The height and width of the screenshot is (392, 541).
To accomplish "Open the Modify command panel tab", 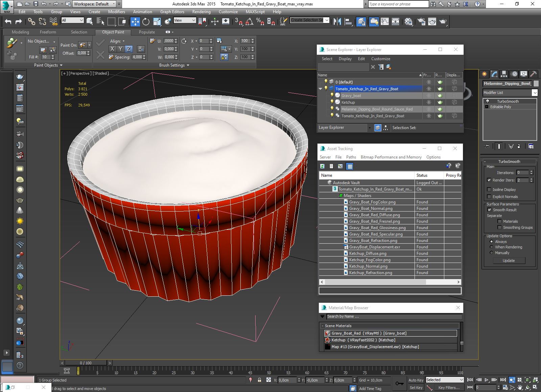I will pyautogui.click(x=494, y=74).
